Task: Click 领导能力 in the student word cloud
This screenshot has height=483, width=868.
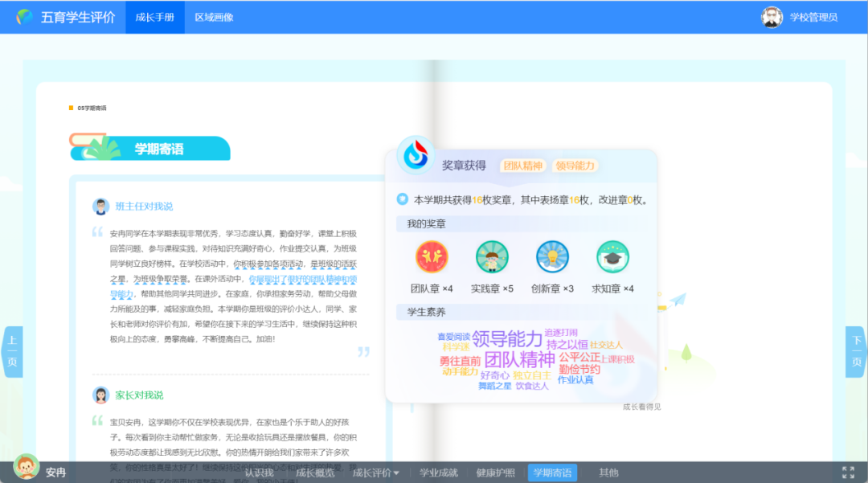Action: pos(506,338)
